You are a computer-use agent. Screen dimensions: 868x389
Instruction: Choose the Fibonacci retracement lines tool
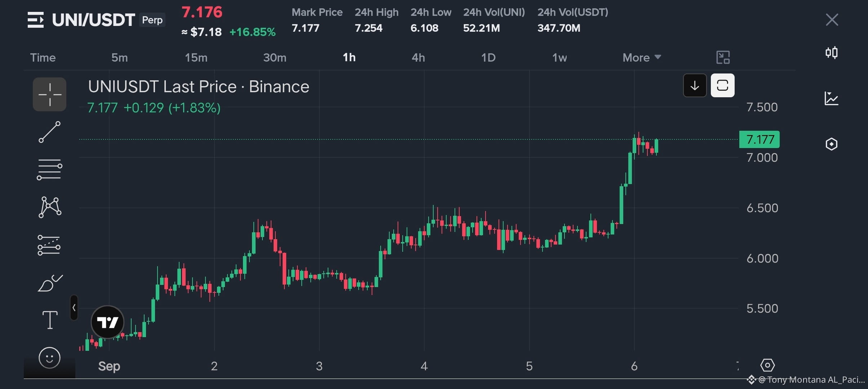pos(49,169)
